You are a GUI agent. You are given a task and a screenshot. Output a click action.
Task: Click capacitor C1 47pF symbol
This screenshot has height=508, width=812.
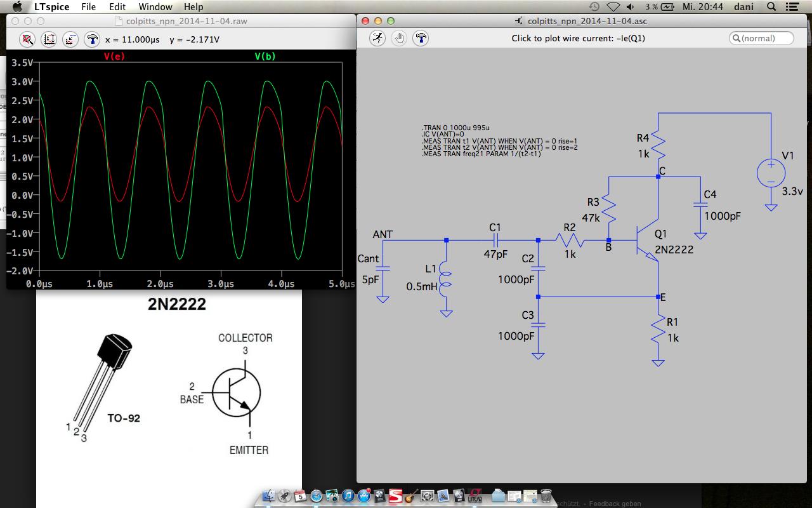pos(495,241)
